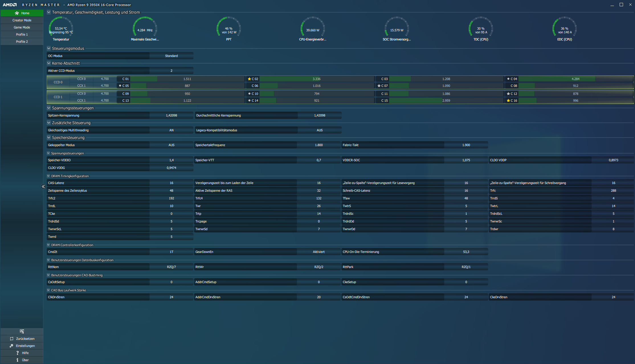Collapse the DRAM-Timingkonfiguration section
This screenshot has width=635, height=364.
coord(48,176)
